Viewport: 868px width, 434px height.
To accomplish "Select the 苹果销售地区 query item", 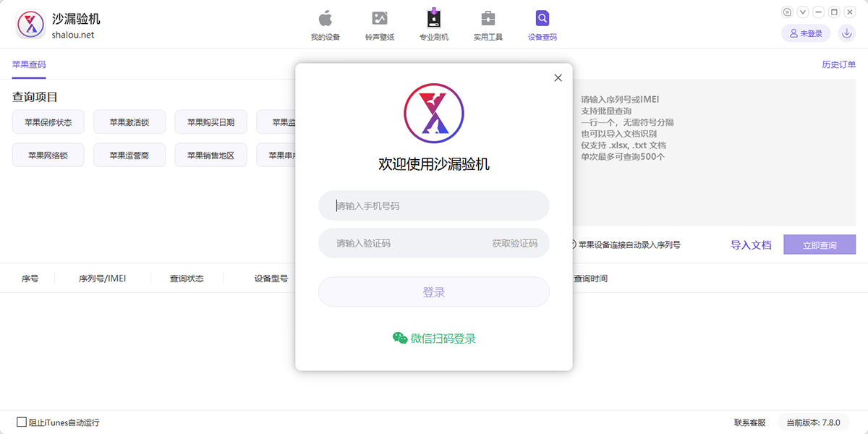I will (210, 155).
